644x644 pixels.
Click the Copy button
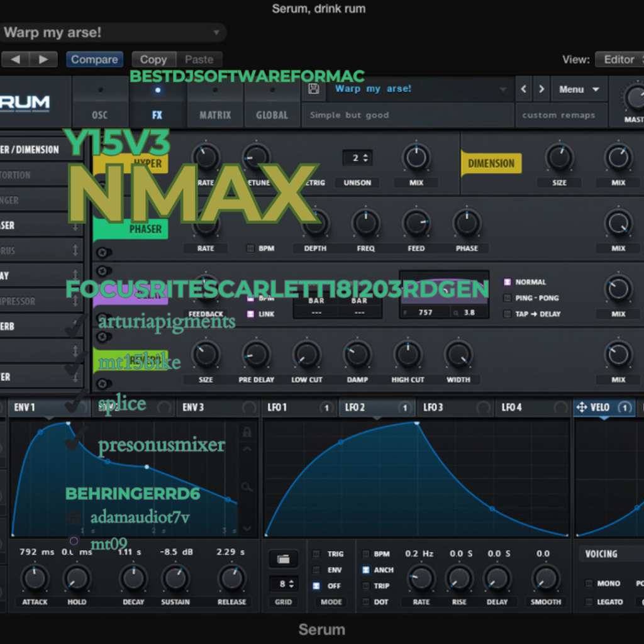coord(153,60)
